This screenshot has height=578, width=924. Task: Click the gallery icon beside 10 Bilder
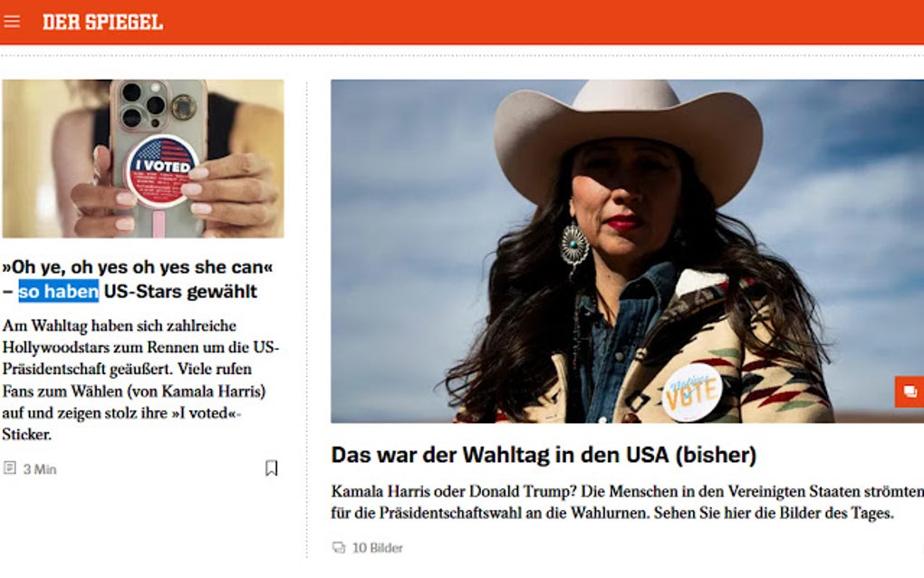click(x=339, y=547)
